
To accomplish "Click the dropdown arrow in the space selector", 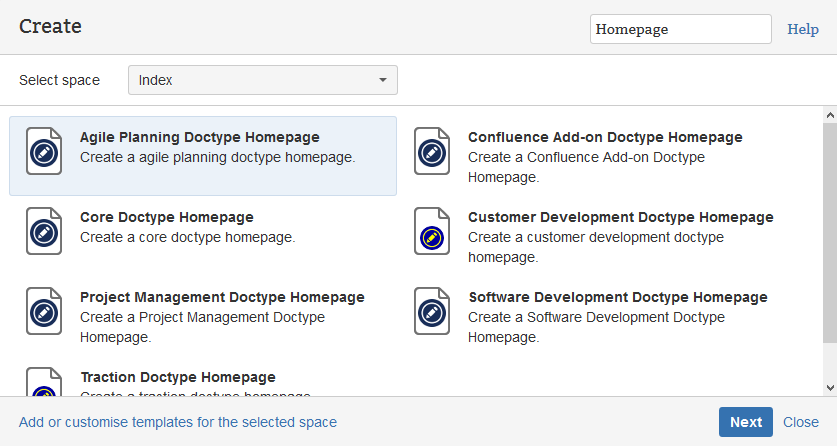I will point(382,80).
